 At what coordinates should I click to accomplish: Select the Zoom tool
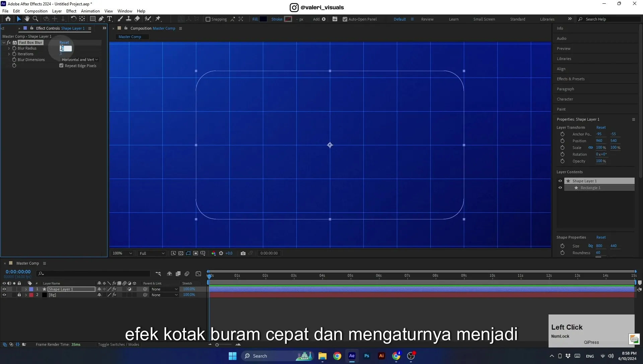[35, 19]
